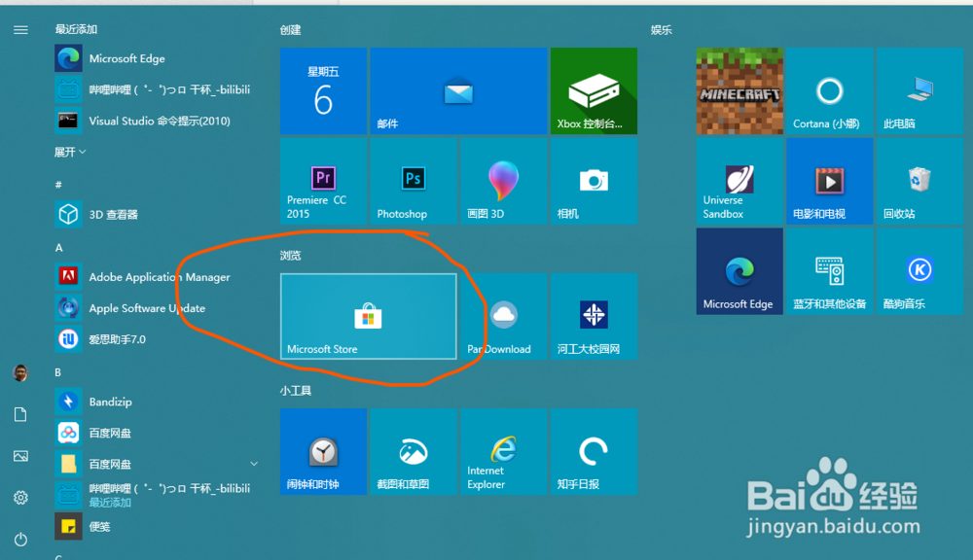Open the 此电脑 tile
The width and height of the screenshot is (973, 560).
coord(919,91)
